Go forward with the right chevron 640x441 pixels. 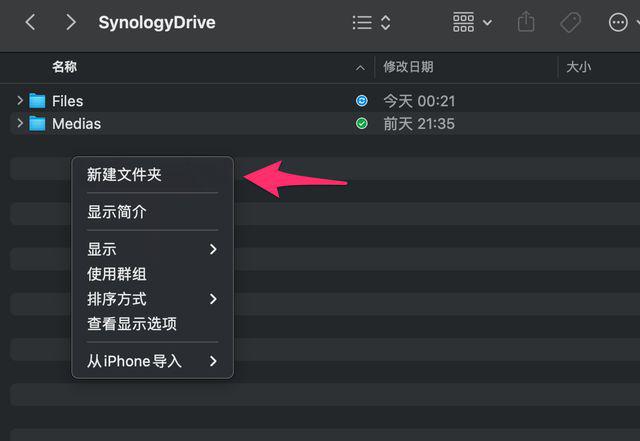click(70, 22)
